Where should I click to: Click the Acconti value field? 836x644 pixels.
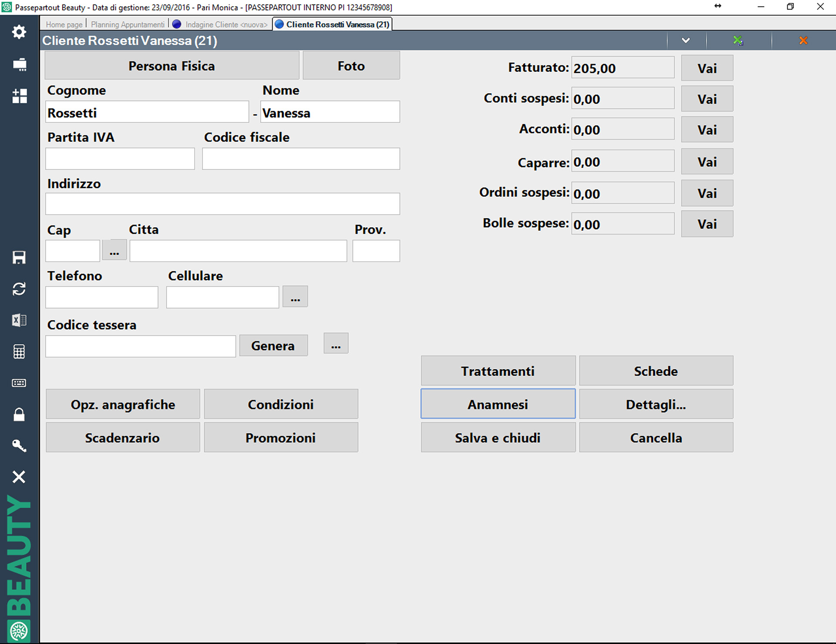coord(623,129)
